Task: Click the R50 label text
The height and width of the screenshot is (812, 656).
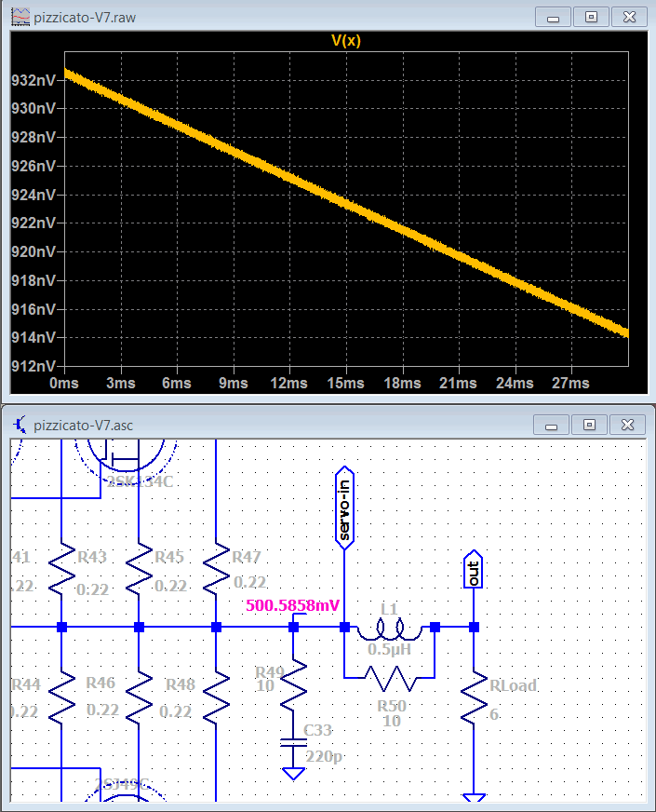Action: [x=392, y=705]
